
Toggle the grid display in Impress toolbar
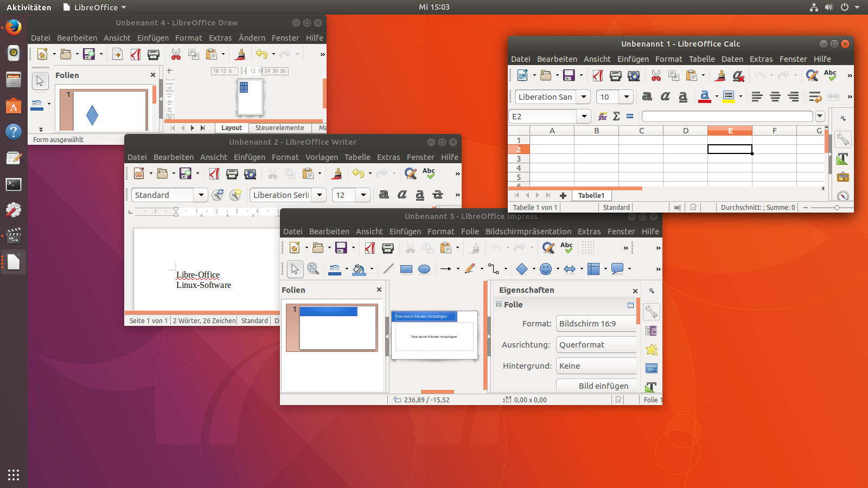tap(589, 248)
